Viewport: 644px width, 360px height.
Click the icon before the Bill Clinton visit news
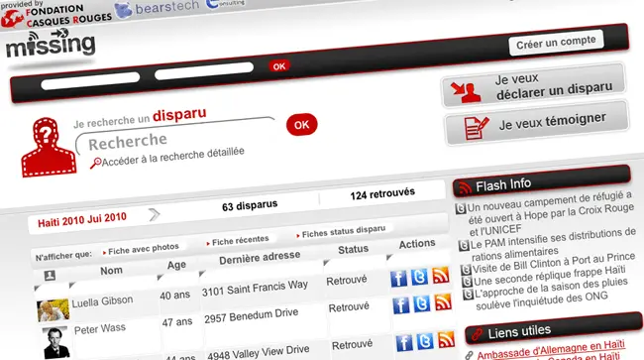point(466,270)
